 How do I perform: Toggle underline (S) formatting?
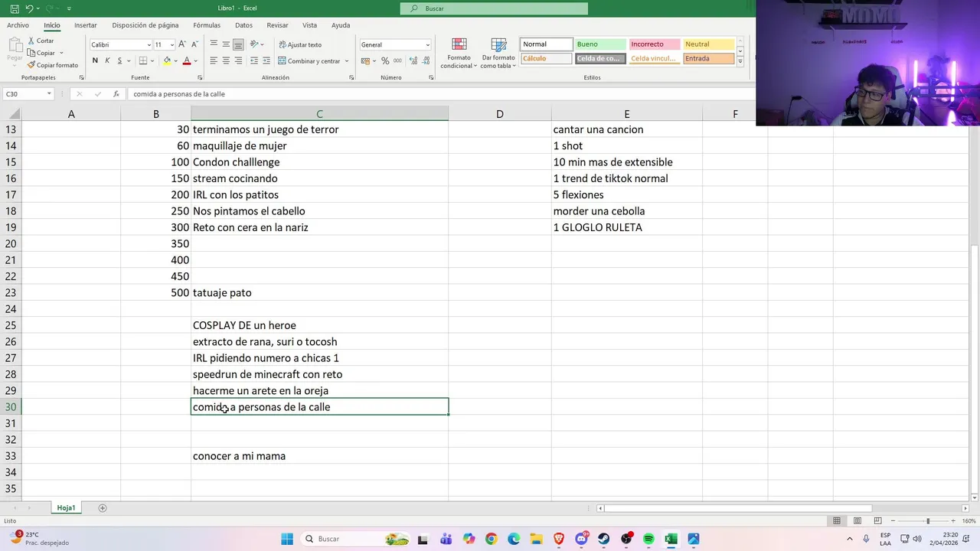pos(119,60)
